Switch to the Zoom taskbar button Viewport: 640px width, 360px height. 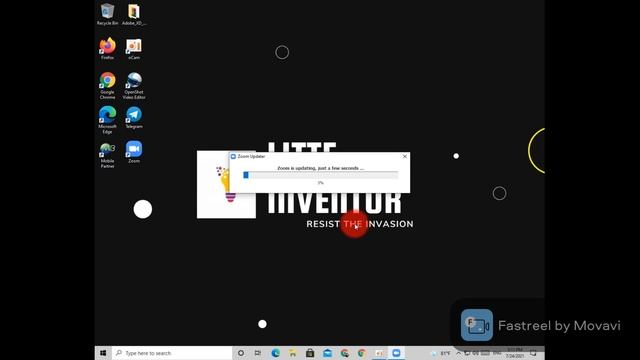tap(396, 353)
